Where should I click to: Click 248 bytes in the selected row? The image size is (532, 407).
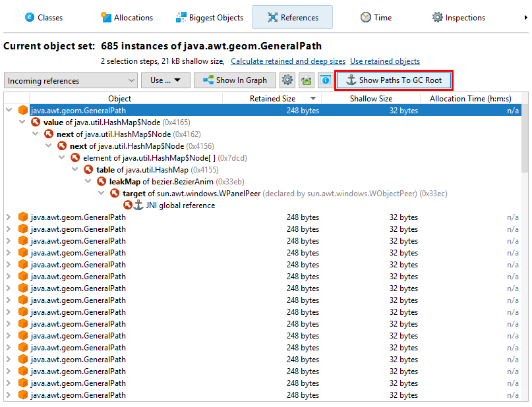303,111
